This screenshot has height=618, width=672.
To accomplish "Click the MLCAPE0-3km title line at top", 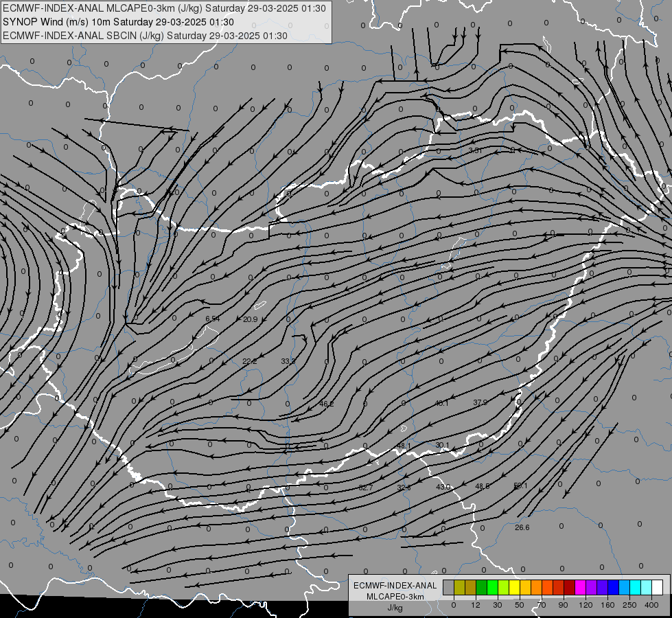I will point(164,8).
